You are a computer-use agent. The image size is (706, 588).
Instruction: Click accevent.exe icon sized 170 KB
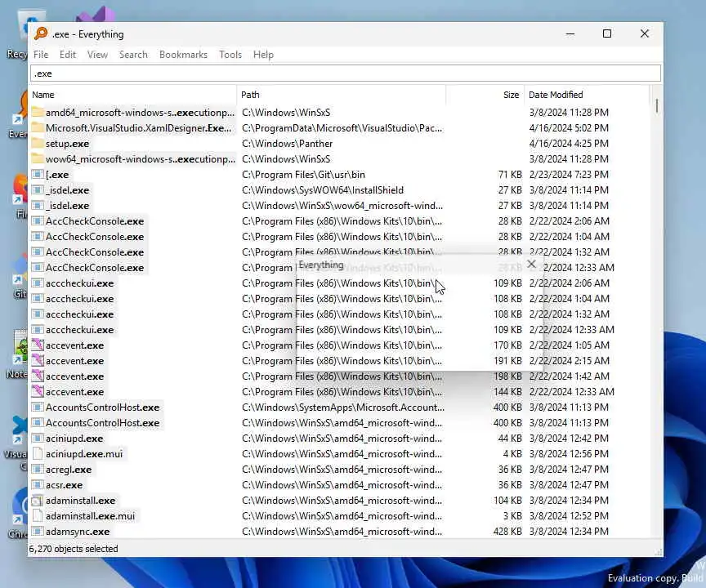click(38, 345)
